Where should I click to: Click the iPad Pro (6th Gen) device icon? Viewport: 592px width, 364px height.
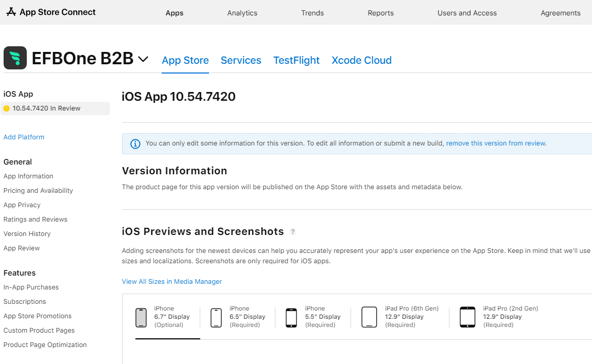(x=369, y=317)
